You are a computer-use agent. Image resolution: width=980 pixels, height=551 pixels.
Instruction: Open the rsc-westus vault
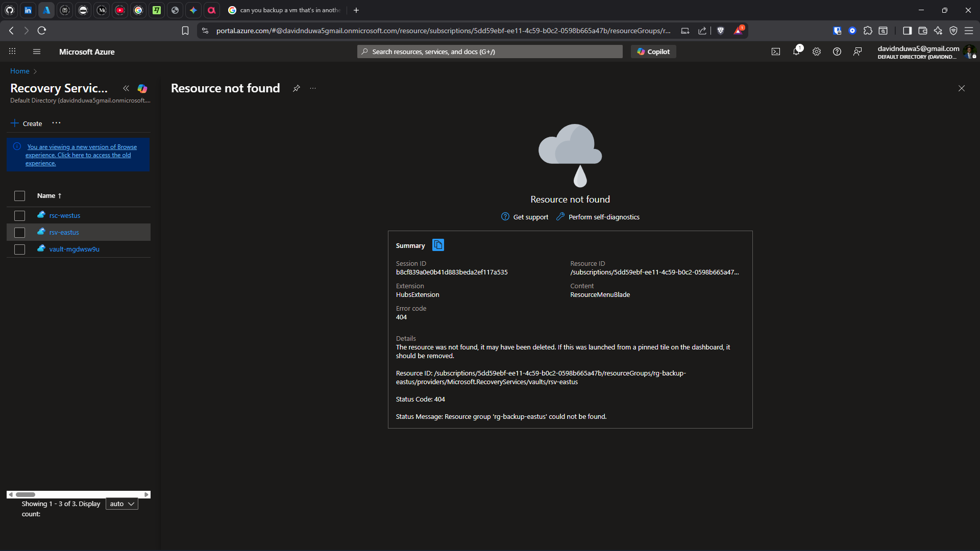coord(65,216)
